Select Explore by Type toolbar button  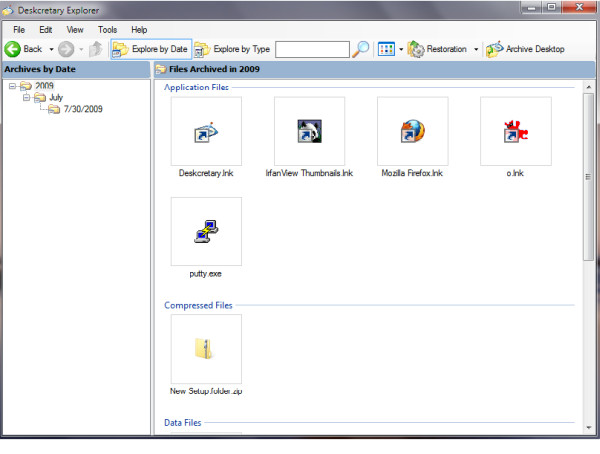pyautogui.click(x=232, y=49)
